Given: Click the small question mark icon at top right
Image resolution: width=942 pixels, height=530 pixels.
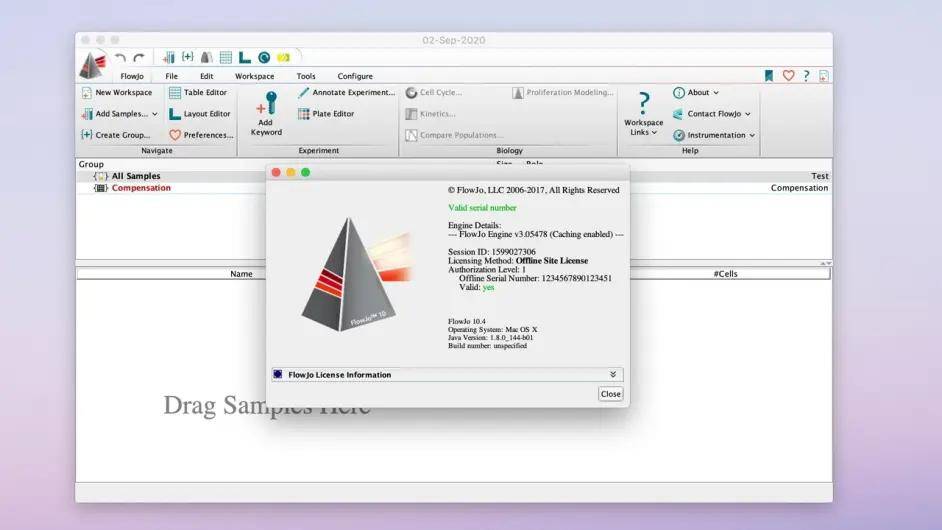Looking at the screenshot, I should [806, 75].
